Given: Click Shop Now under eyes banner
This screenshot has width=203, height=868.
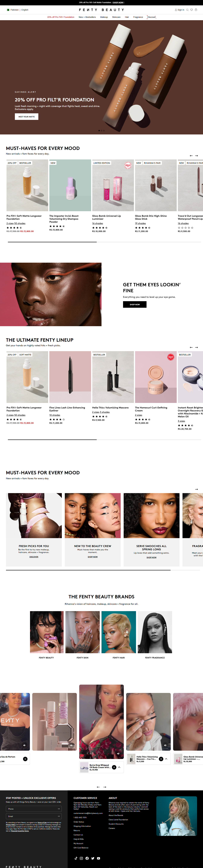Looking at the screenshot, I should pyautogui.click(x=135, y=304).
